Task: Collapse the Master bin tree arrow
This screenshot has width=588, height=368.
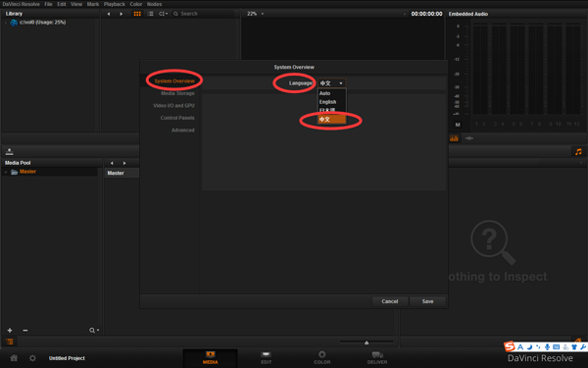Action: 6,172
